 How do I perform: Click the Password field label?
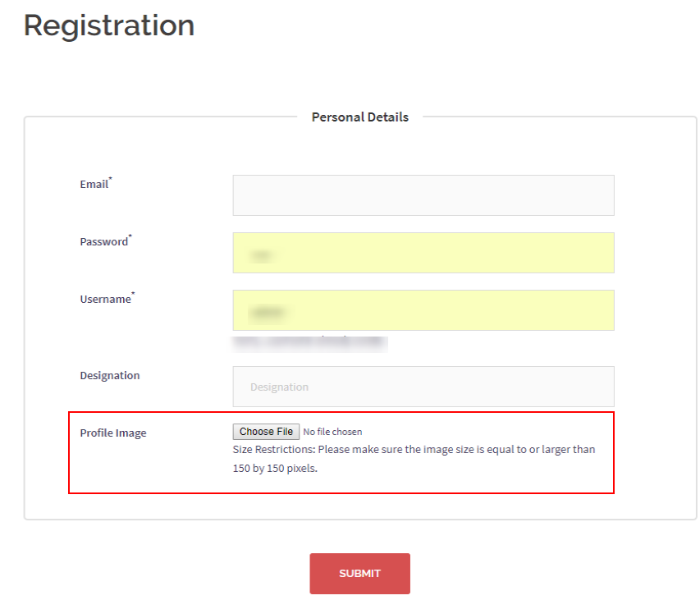103,242
